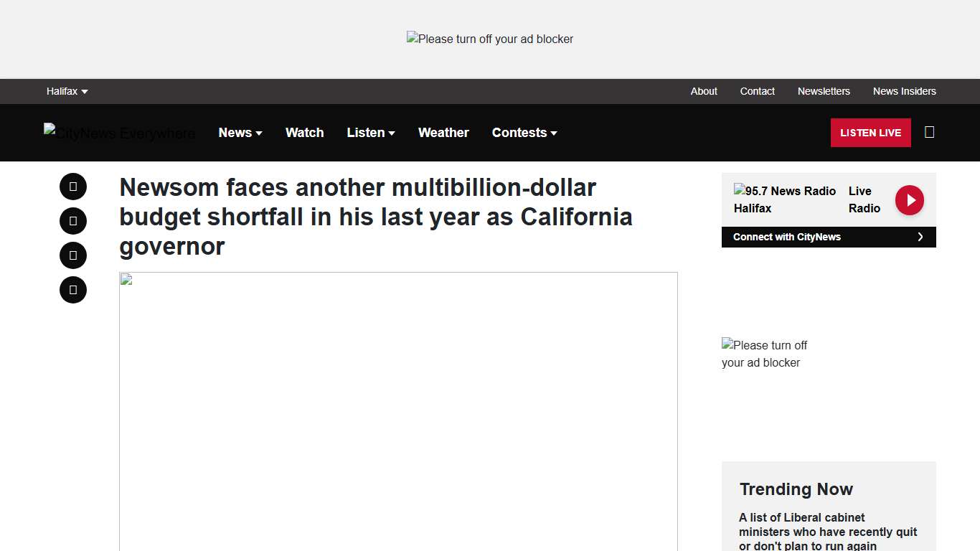Expand the Listen dropdown menu

[371, 133]
